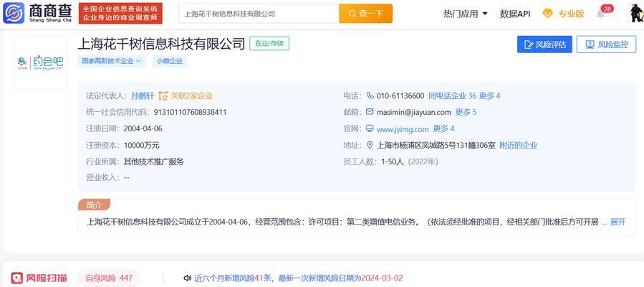Open the 专业版 link
644x287 pixels.
(571, 14)
